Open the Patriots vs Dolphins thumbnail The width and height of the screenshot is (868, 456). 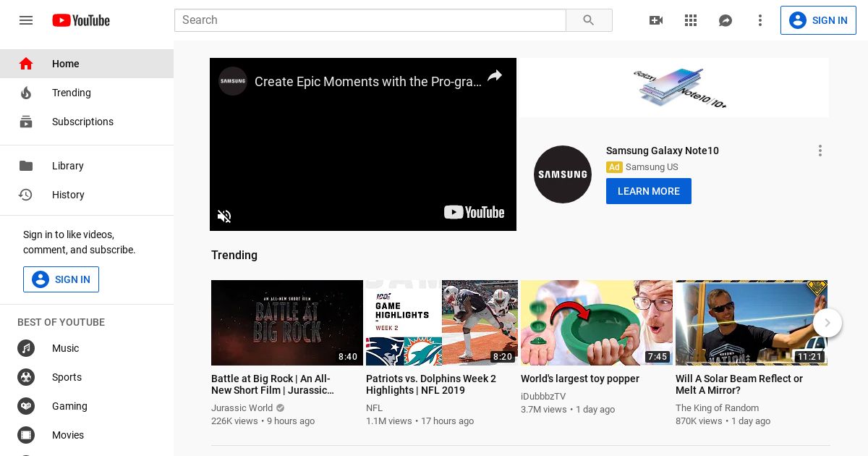click(442, 323)
